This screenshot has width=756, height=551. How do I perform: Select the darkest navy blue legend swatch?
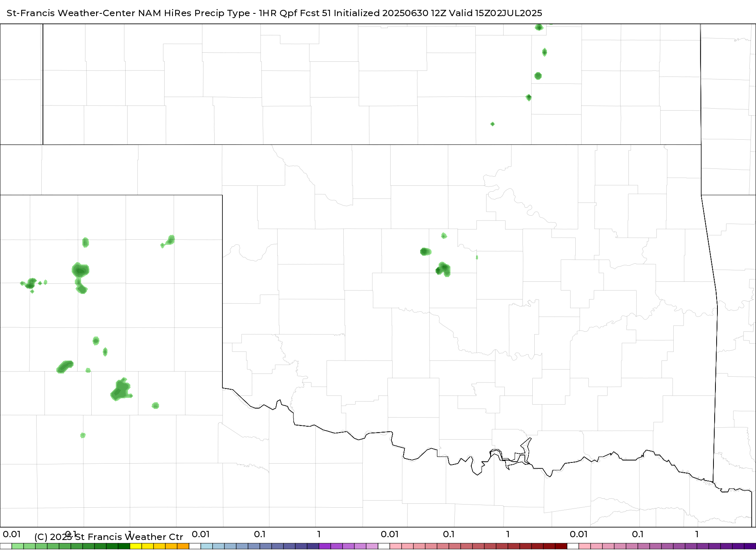pos(313,546)
